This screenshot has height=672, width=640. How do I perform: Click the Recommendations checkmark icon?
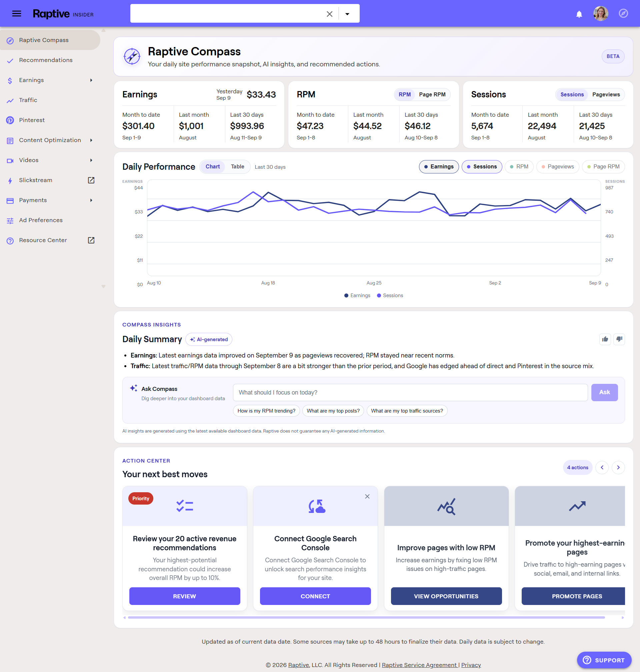click(10, 61)
